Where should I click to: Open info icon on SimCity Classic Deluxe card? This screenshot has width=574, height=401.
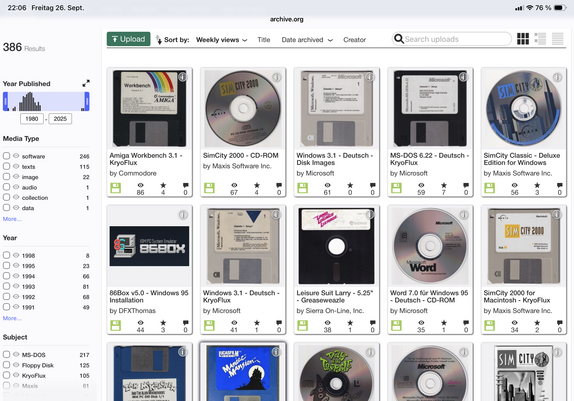coord(557,77)
